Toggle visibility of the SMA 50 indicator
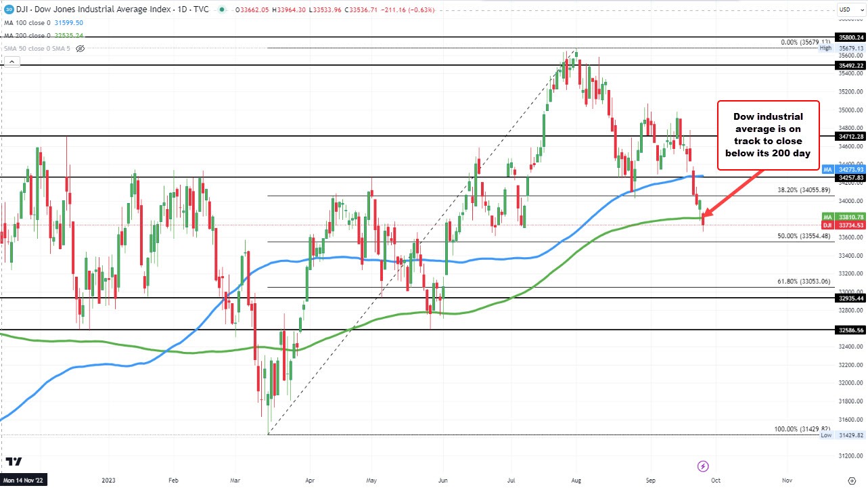 pos(80,48)
